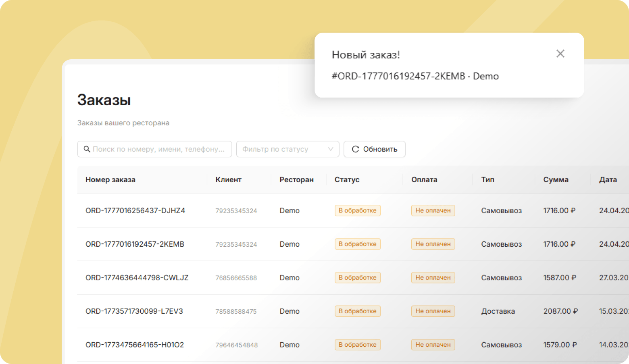Click В обработке status in DJHZ4 row
629x364 pixels.
(358, 210)
